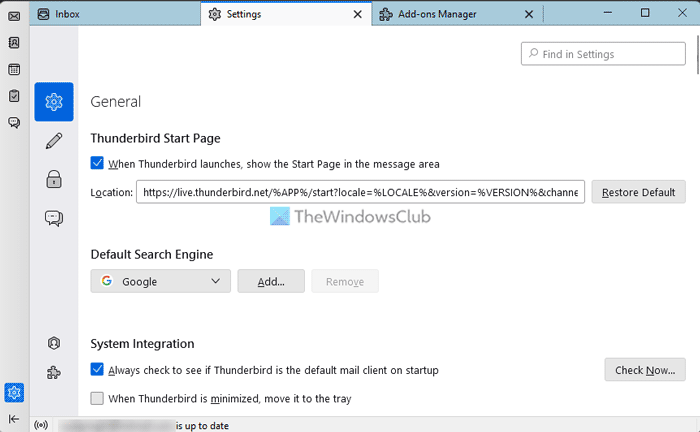Screen dimensions: 700x432
Task: Open Add-ons and Themes puzzle icon
Action: (x=54, y=373)
